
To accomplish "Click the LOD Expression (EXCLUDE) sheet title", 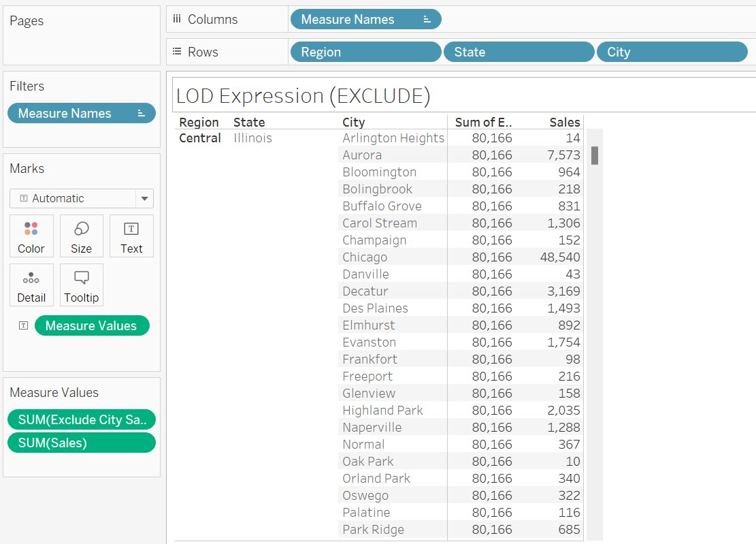I will (x=303, y=96).
